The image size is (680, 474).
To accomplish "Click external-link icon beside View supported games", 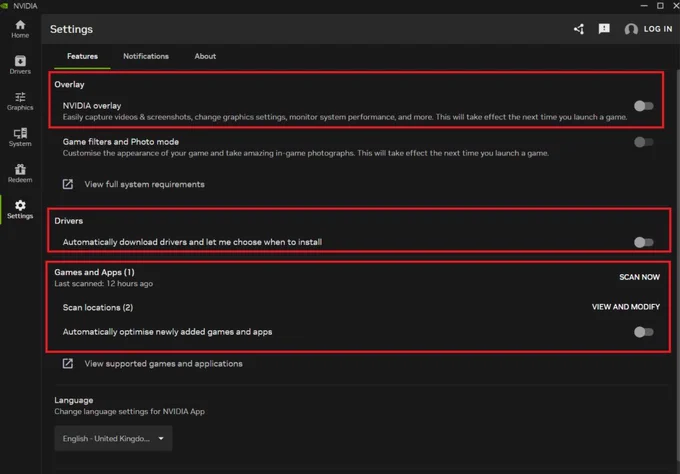I will (x=68, y=363).
